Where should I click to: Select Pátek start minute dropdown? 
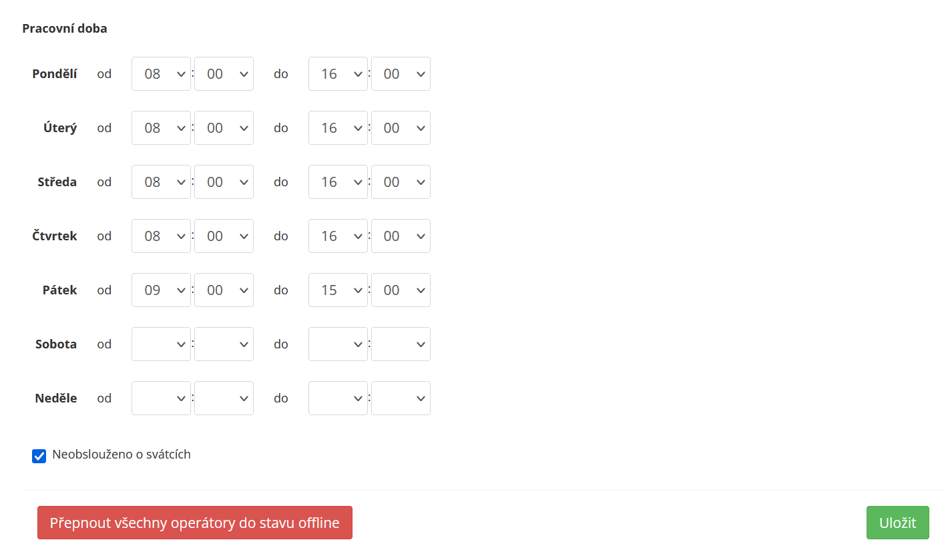(224, 290)
